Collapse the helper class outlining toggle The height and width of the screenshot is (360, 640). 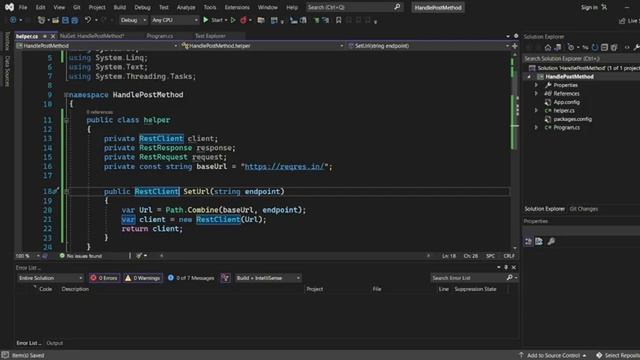[x=66, y=120]
